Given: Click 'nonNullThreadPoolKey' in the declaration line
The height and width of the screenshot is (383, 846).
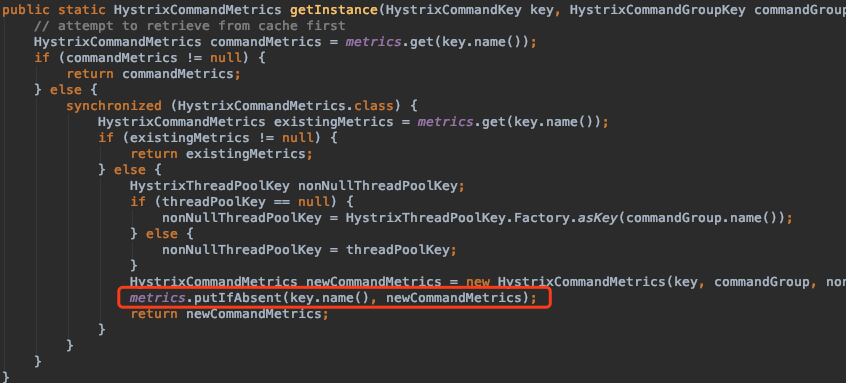Looking at the screenshot, I should tap(378, 186).
